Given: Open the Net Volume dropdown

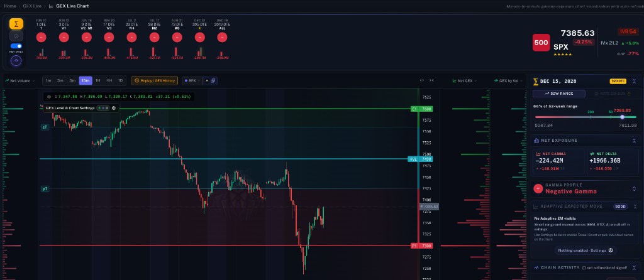Looking at the screenshot, I should [20, 81].
